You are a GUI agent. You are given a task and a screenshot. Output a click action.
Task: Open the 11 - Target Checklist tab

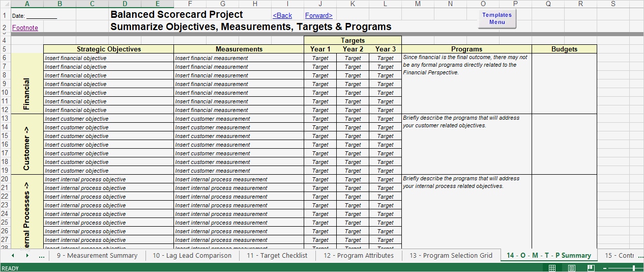point(277,256)
